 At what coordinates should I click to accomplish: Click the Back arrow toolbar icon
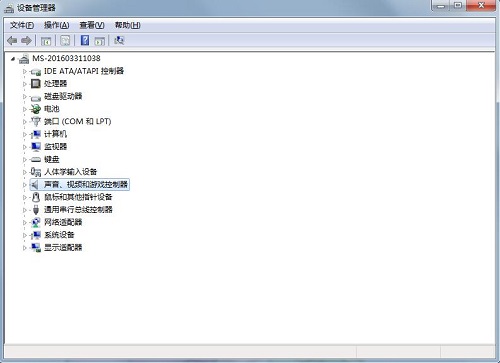pos(12,41)
